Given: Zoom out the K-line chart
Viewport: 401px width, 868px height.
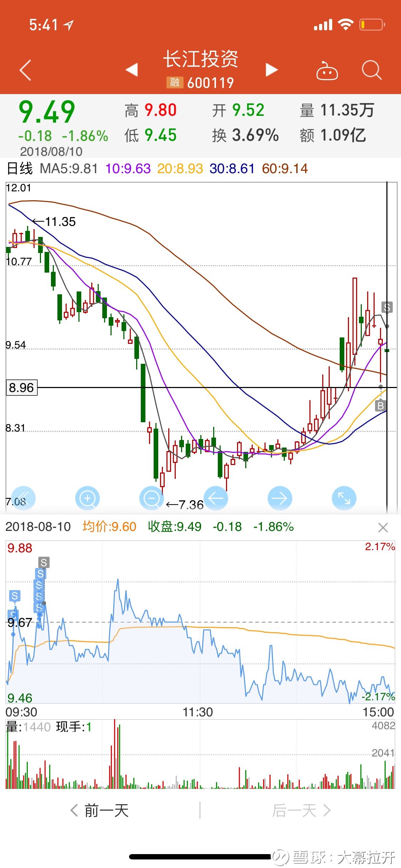Looking at the screenshot, I should (x=151, y=498).
